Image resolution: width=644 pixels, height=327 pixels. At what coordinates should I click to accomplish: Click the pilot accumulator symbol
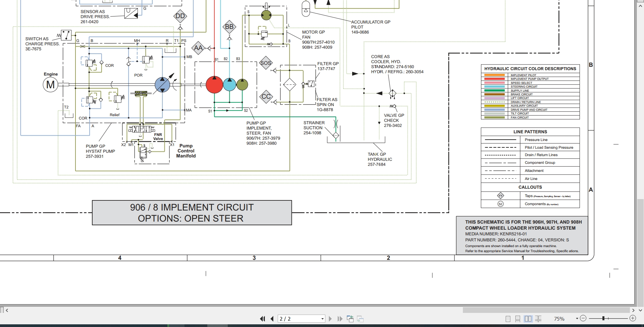tap(306, 8)
